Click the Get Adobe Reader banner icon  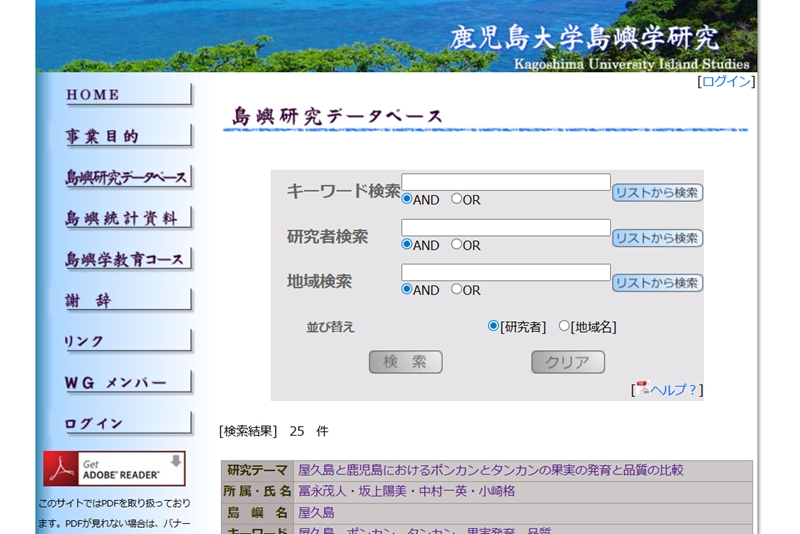[114, 468]
